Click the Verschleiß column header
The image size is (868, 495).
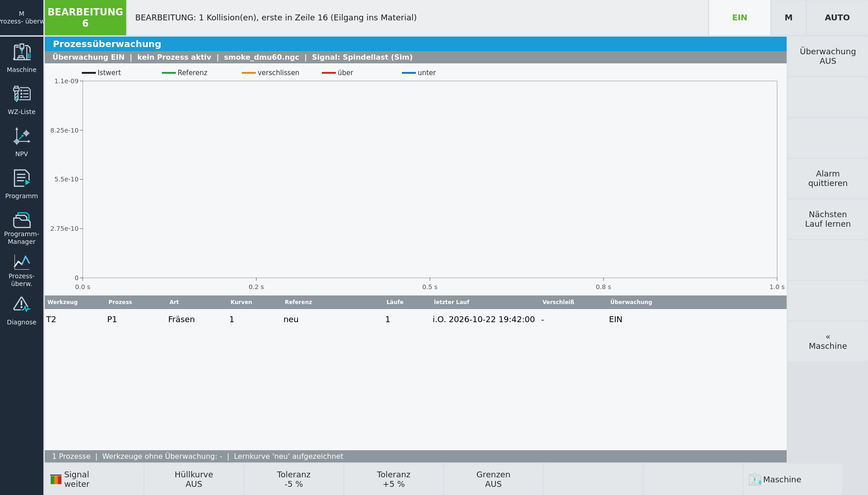point(558,302)
